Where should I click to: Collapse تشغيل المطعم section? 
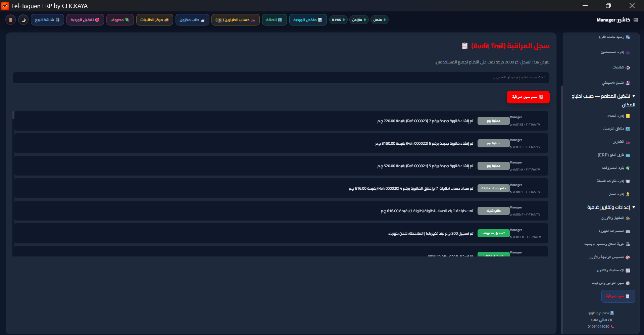click(603, 100)
